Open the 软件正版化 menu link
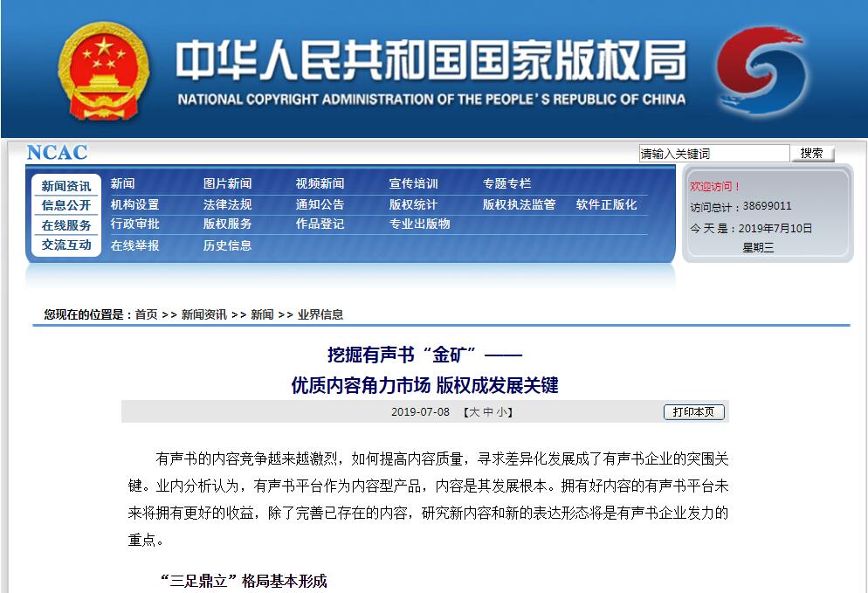Image resolution: width=868 pixels, height=593 pixels. (606, 204)
